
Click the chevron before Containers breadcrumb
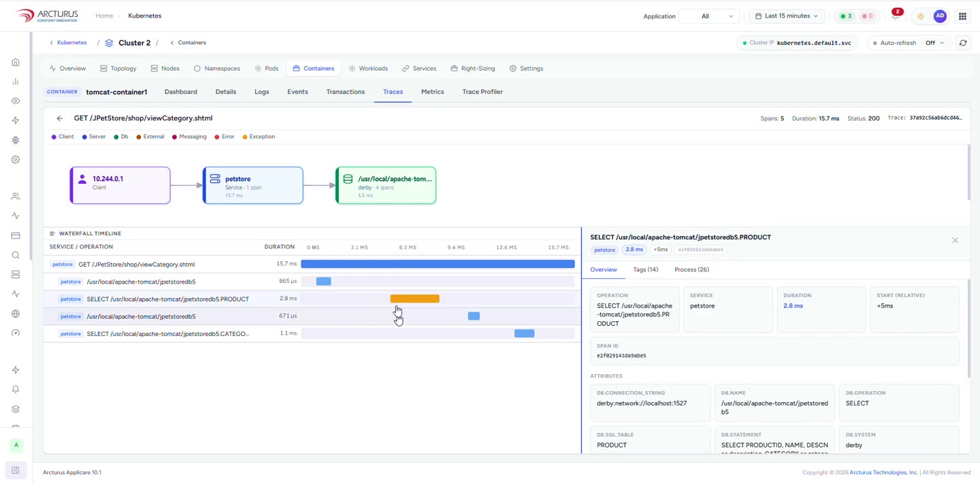tap(172, 43)
